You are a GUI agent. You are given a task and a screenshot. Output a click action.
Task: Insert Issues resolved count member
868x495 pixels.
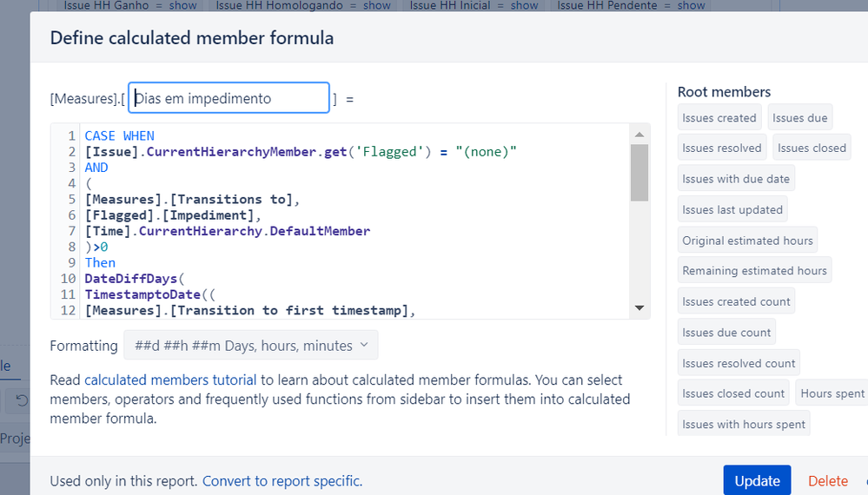(x=739, y=363)
